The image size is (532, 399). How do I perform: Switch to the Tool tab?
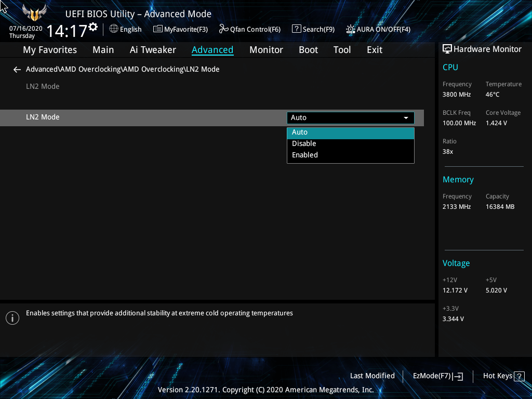342,50
